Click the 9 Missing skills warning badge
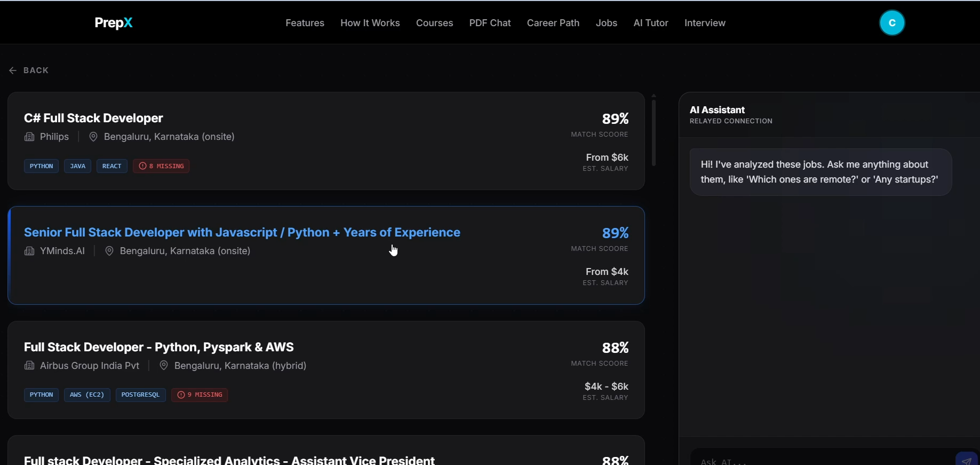980x465 pixels. click(x=200, y=395)
